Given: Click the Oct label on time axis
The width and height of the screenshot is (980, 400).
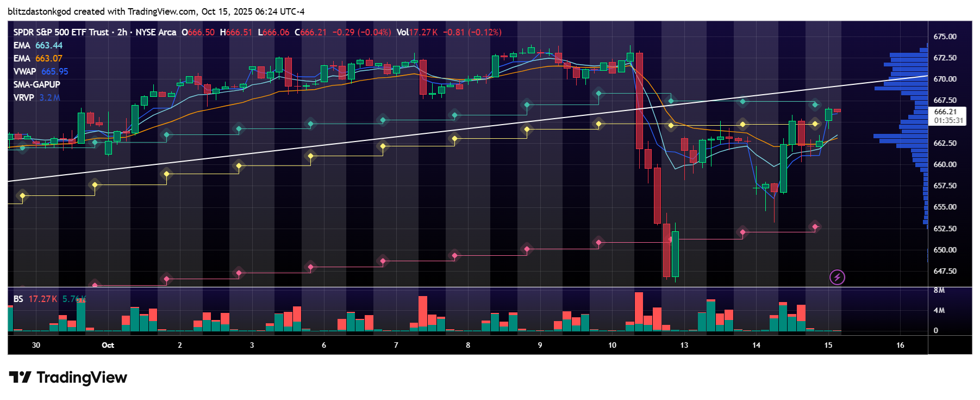Looking at the screenshot, I should [108, 345].
